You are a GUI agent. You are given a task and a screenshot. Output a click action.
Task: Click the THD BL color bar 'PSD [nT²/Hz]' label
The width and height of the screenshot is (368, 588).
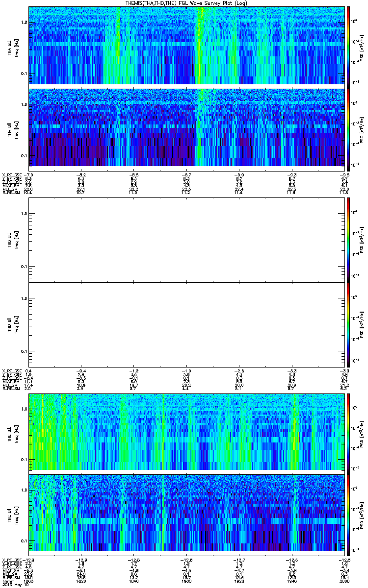coord(362,239)
